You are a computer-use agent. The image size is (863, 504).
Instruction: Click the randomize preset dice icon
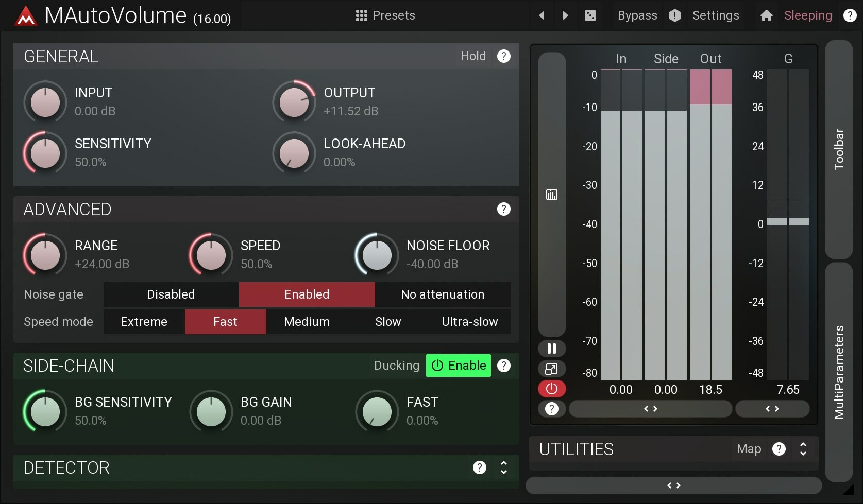(590, 15)
